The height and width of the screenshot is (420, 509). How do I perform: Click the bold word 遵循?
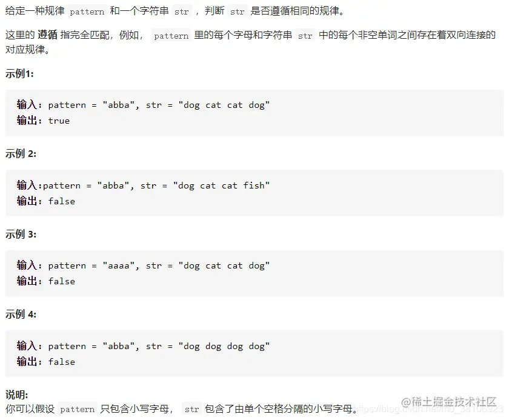47,35
